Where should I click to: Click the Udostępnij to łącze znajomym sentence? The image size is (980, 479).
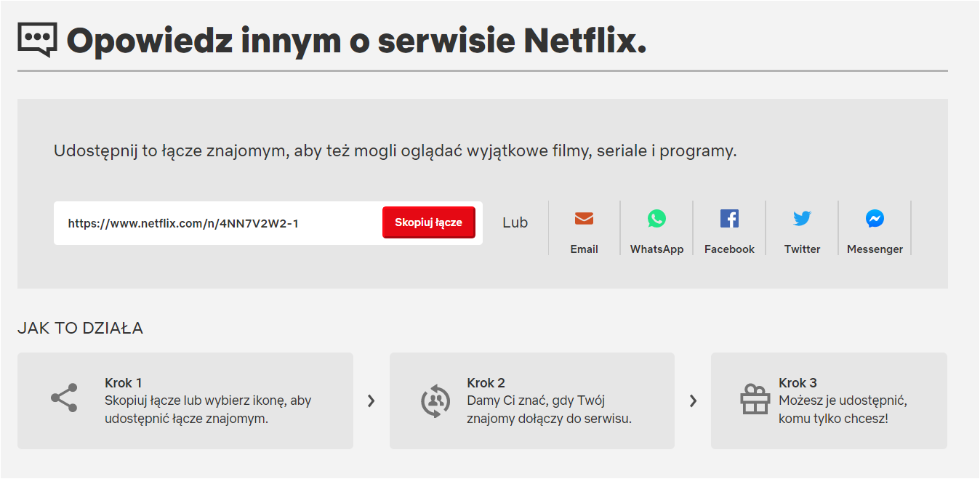(395, 152)
